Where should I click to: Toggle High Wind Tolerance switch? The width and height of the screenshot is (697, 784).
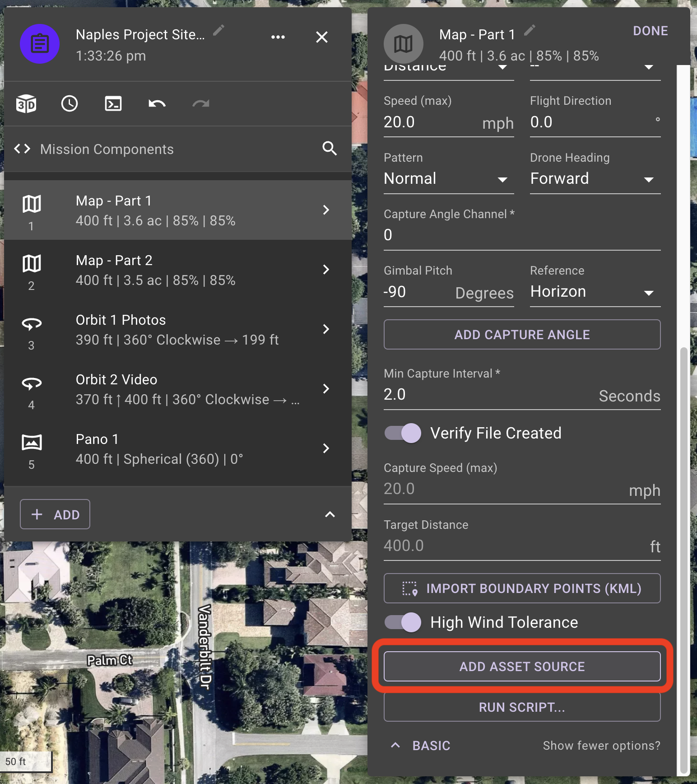[x=403, y=623]
